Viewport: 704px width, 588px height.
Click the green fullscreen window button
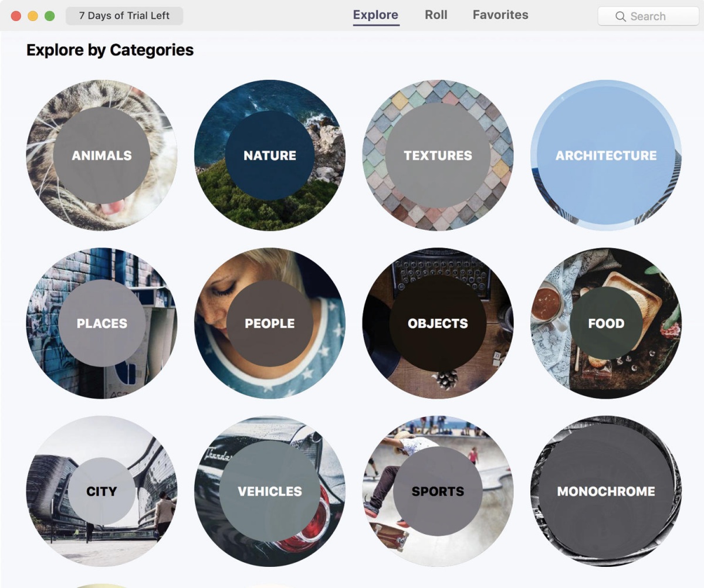point(50,16)
